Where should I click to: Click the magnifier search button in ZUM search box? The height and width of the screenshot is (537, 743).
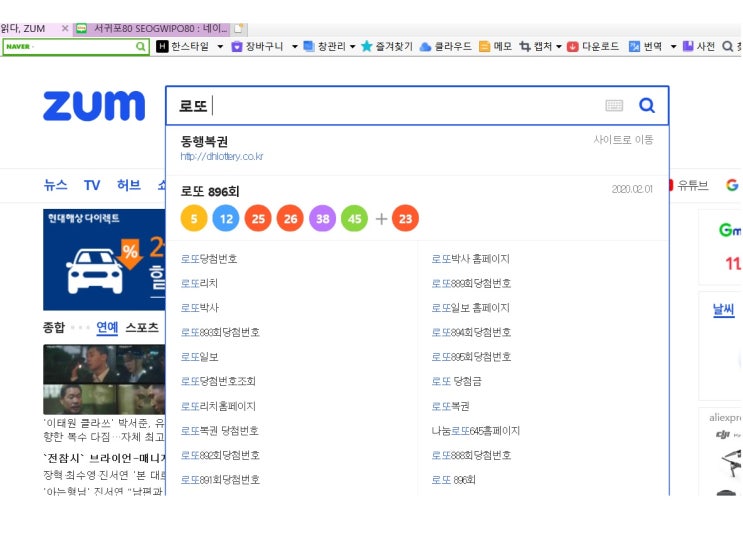coord(646,106)
